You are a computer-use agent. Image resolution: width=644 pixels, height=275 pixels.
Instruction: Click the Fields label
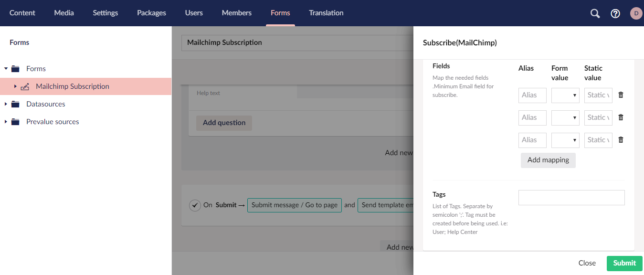pos(441,66)
